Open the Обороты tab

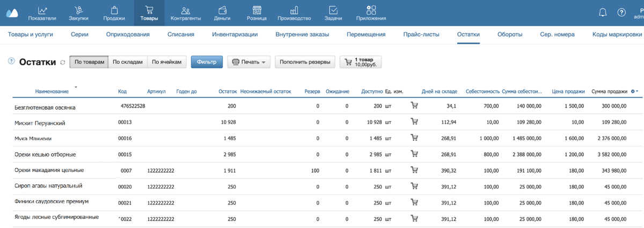pos(510,34)
